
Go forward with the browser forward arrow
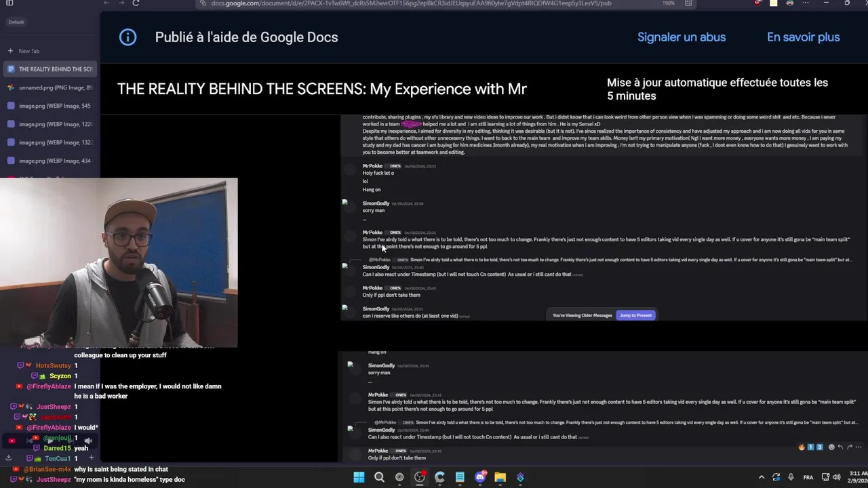pos(121,3)
